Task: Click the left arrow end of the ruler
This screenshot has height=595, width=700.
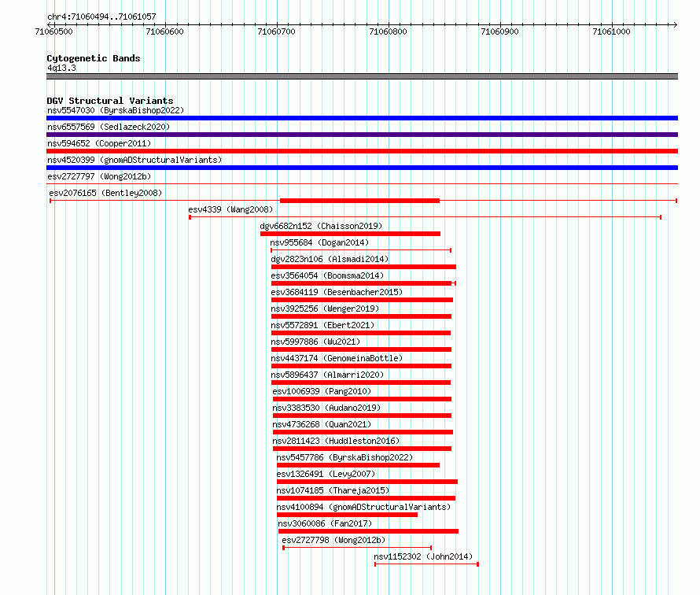Action: point(50,24)
